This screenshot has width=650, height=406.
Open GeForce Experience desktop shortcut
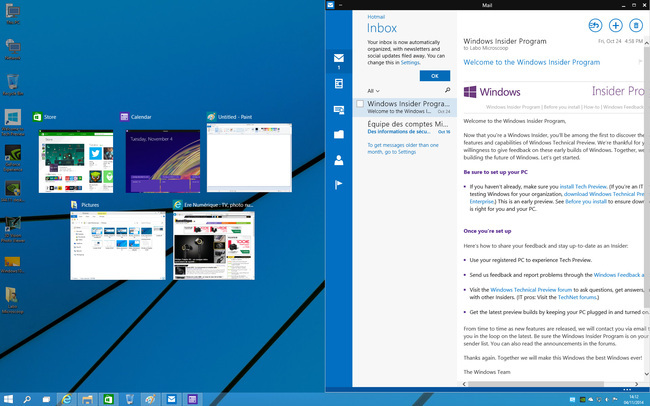(x=12, y=158)
